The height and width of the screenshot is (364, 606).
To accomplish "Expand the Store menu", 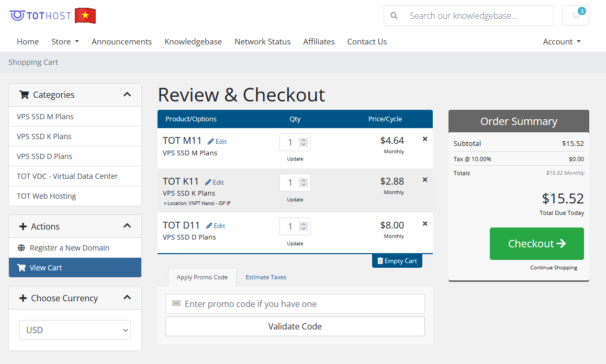I will click(65, 42).
